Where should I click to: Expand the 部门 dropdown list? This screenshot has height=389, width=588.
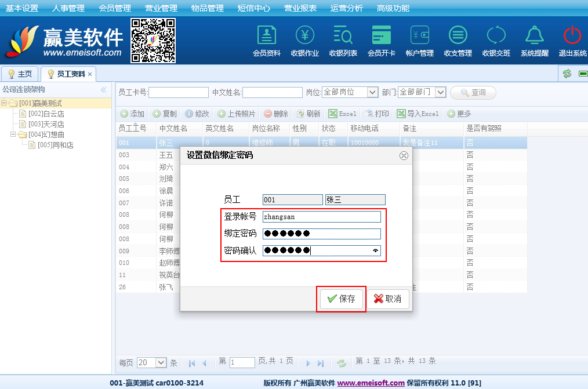(x=440, y=92)
